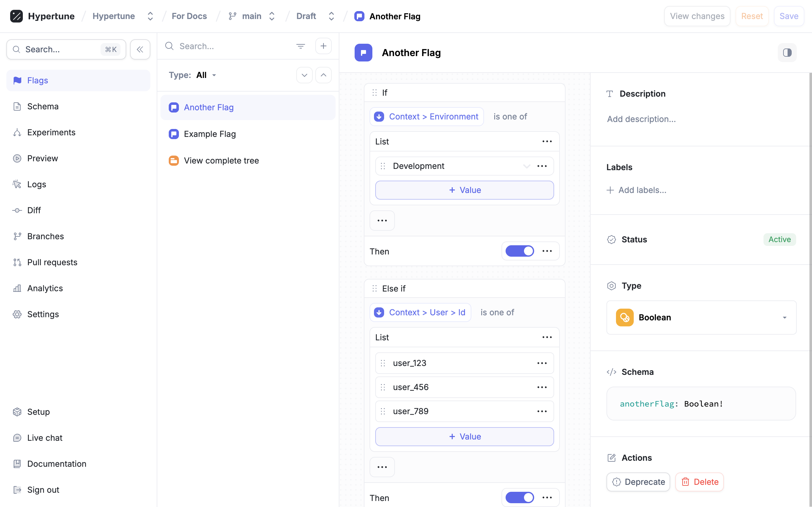
Task: Open options menu for user_456 row
Action: 542,387
